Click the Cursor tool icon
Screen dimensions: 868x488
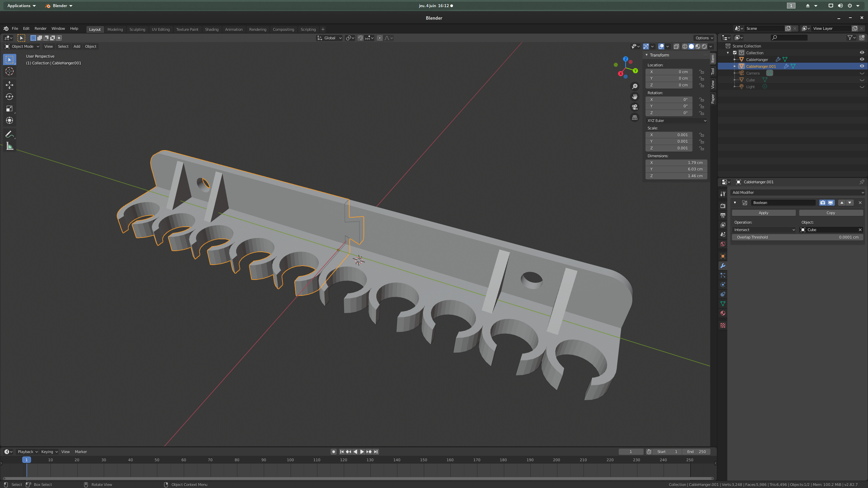[x=9, y=71]
